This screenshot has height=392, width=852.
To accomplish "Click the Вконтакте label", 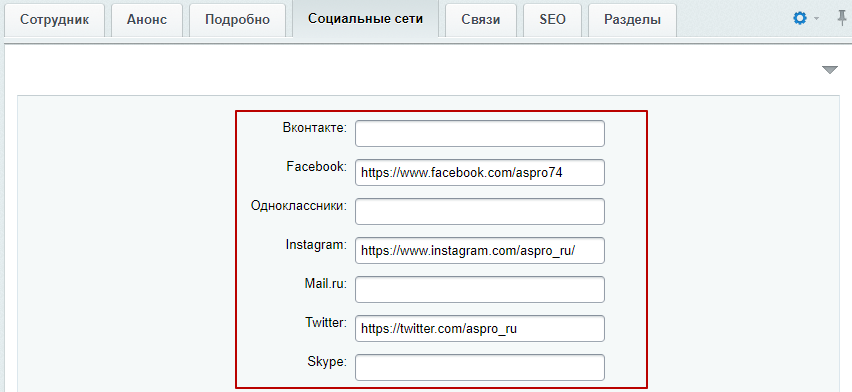I will click(x=315, y=128).
